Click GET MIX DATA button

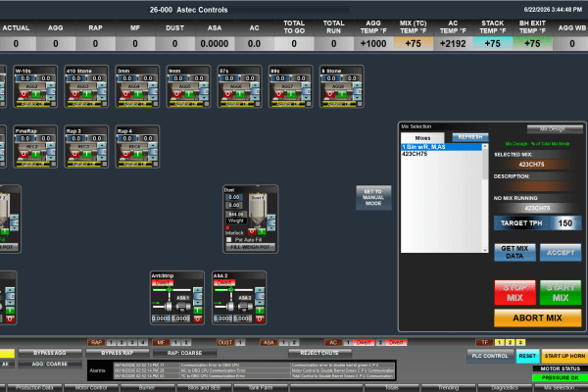coord(514,252)
